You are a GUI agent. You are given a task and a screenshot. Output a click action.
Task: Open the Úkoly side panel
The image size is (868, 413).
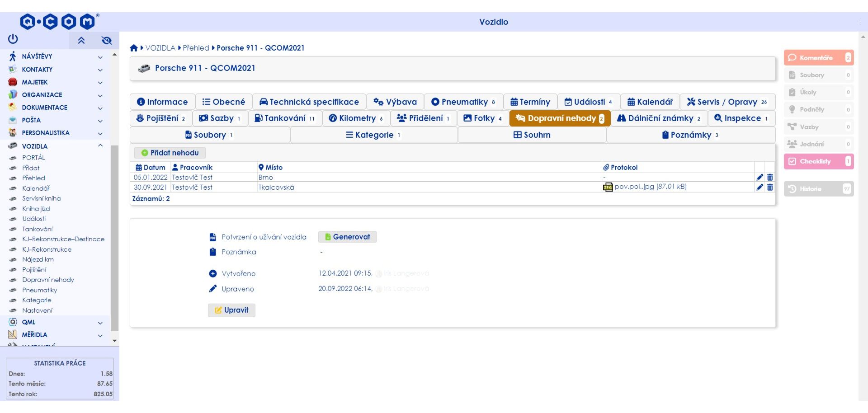819,92
